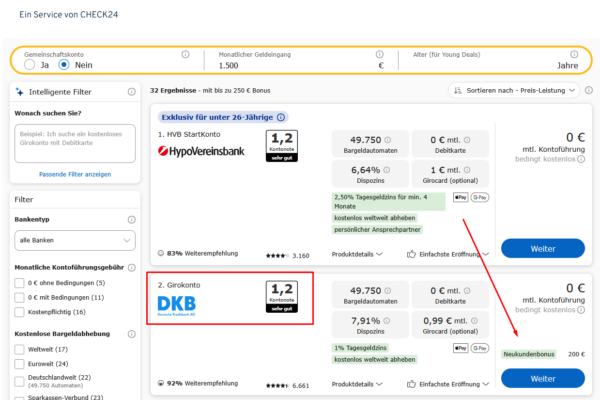
Task: Click Google Pay icon in HVB offer
Action: point(480,198)
